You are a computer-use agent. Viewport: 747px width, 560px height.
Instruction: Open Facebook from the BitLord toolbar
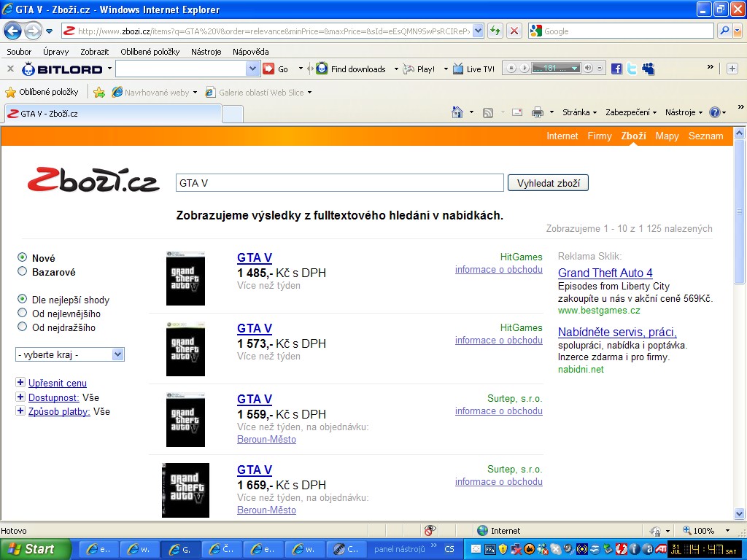(616, 69)
